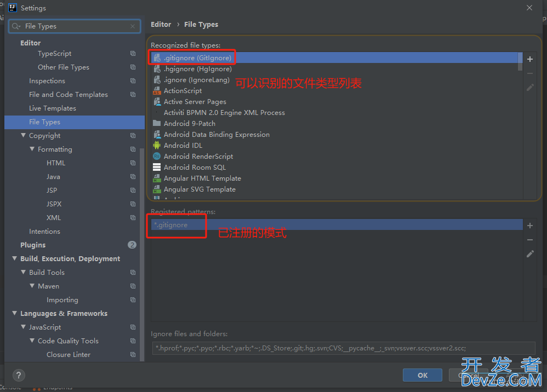Collapse the Maven node
The image size is (547, 392).
coord(32,286)
